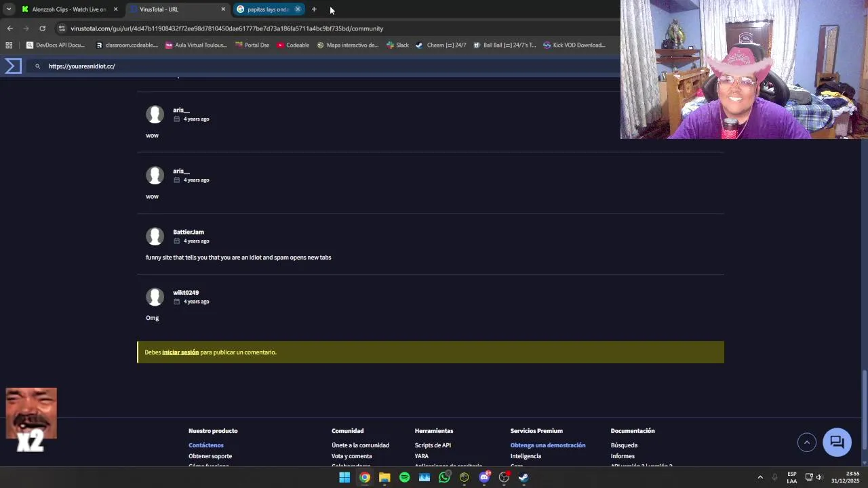Open Portal Dse bookmark
Screen dimensions: 868x488
point(252,45)
